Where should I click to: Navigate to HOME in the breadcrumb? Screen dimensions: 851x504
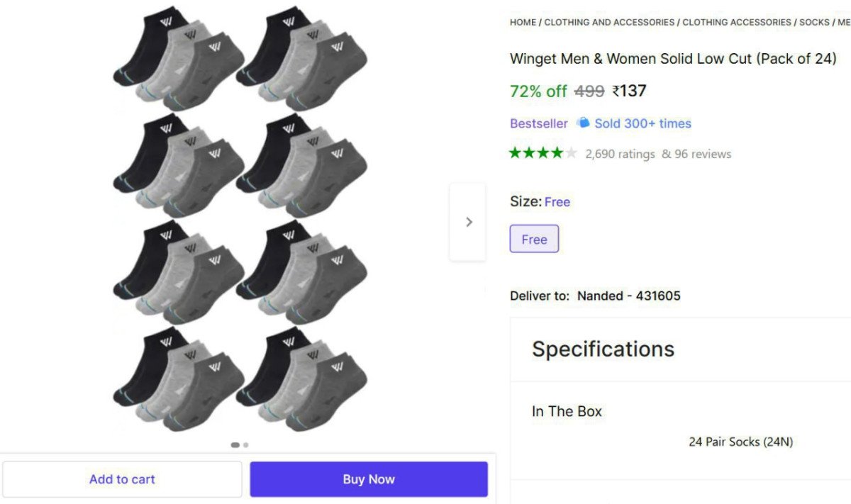tap(522, 22)
